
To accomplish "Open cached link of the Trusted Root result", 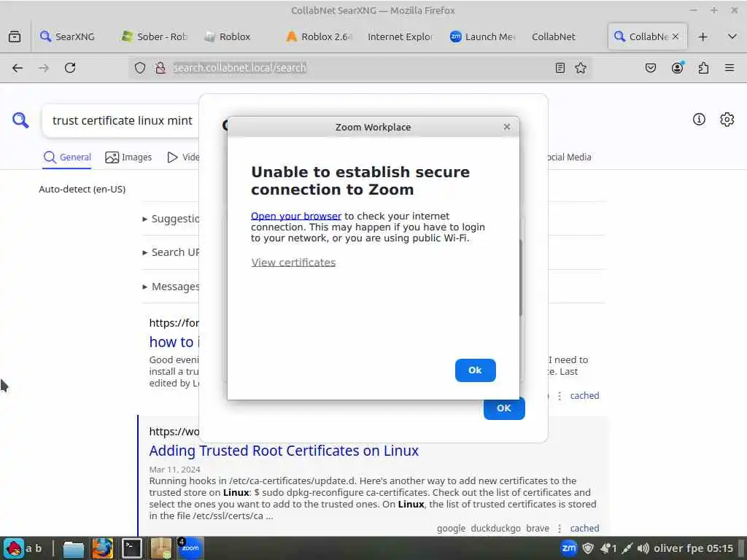I will click(x=584, y=529).
